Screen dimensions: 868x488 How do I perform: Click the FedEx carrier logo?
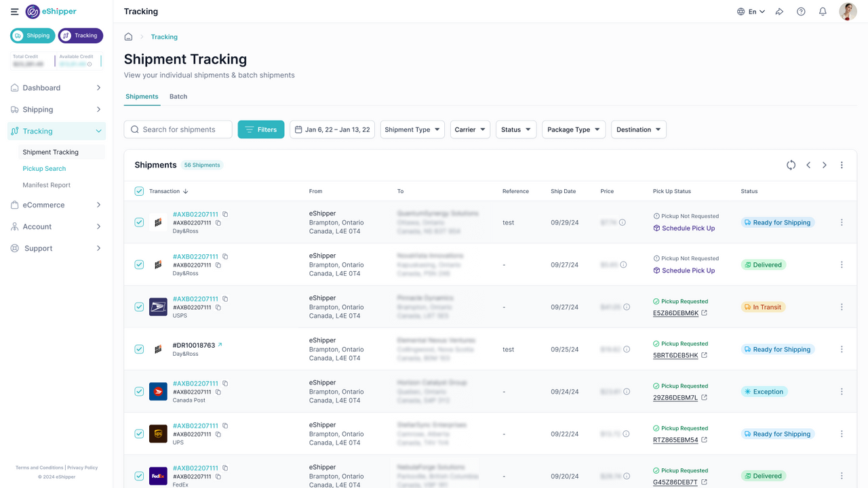[x=158, y=476]
